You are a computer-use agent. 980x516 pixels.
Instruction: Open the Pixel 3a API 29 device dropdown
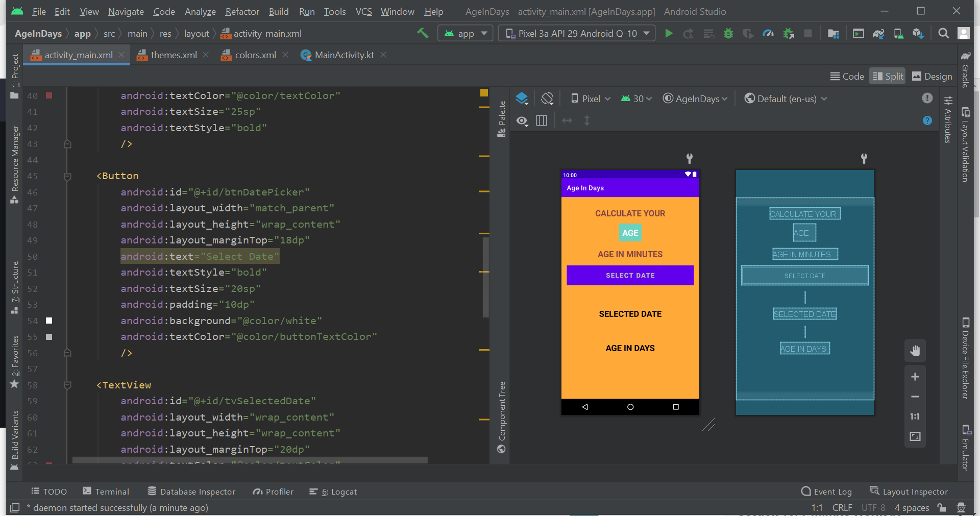pyautogui.click(x=577, y=34)
